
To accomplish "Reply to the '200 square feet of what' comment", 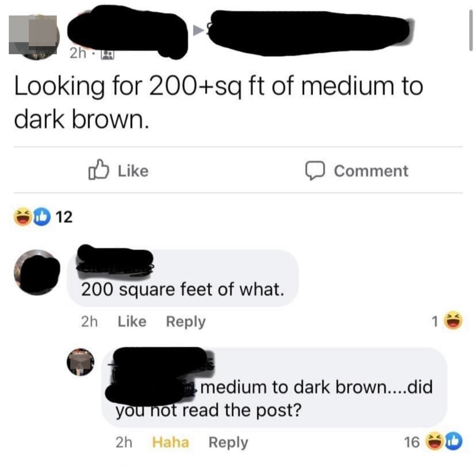I will tap(186, 322).
